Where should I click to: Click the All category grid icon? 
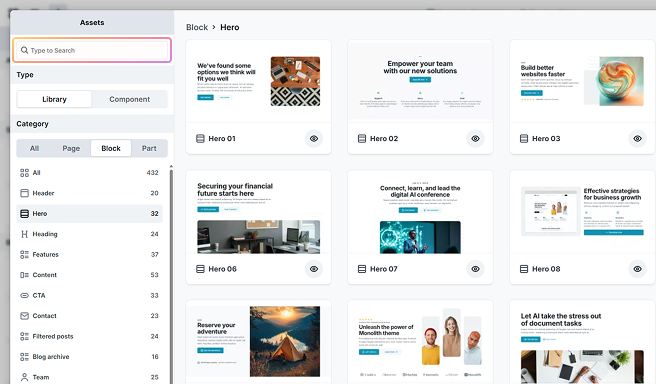point(24,173)
